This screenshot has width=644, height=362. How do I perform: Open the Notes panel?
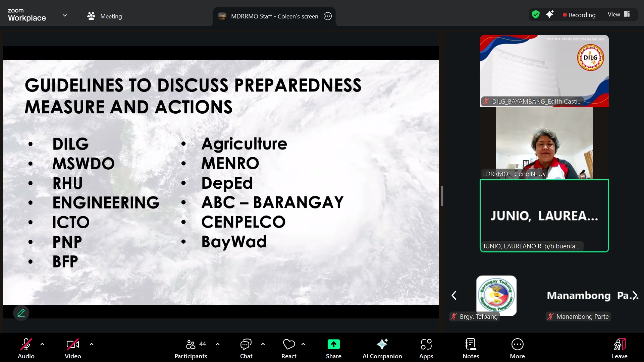[471, 348]
